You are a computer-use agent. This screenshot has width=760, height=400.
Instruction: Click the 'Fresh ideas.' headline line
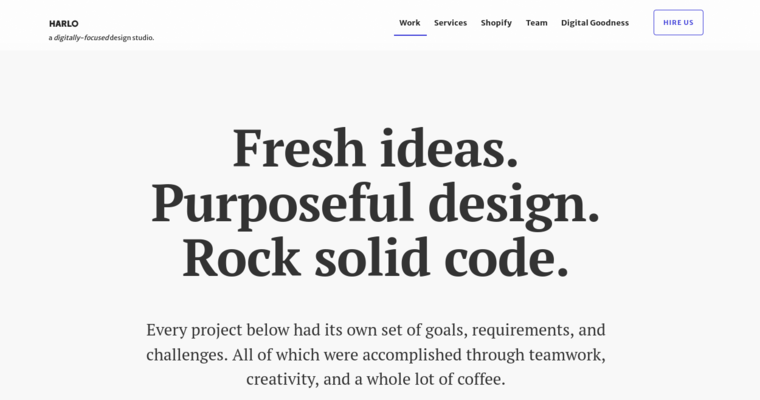click(375, 148)
